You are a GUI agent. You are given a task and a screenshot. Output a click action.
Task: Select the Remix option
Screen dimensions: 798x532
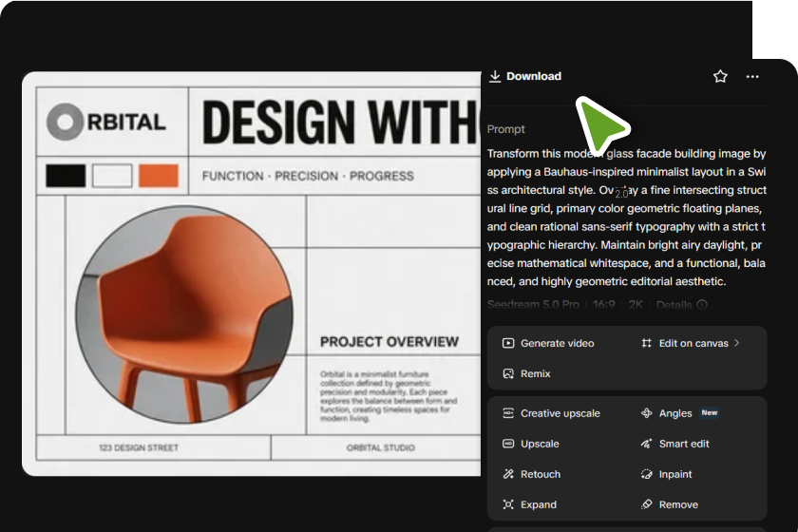536,373
